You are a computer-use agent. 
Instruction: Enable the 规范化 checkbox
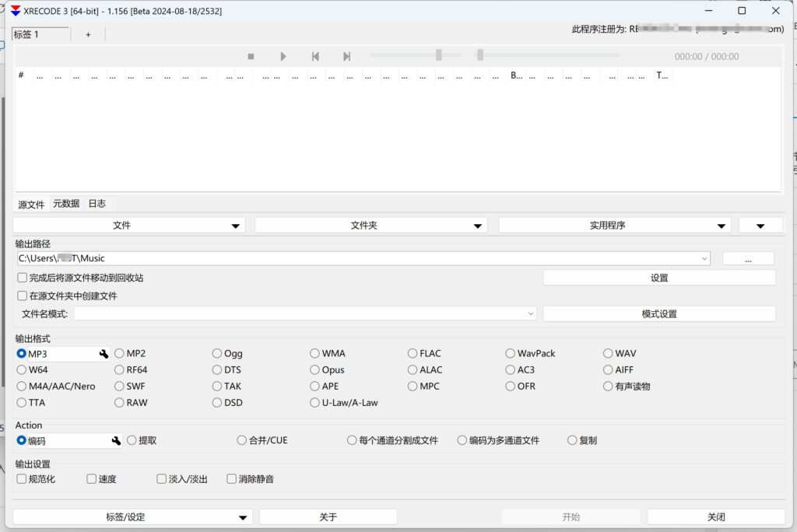pyautogui.click(x=22, y=479)
